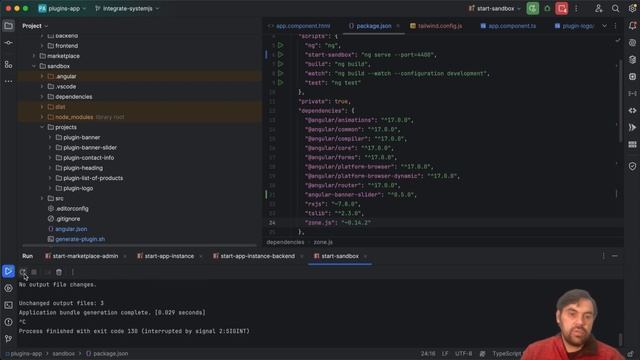Screen dimensions: 640x360
Task: Expand the node_modules folder
Action: pos(42,117)
